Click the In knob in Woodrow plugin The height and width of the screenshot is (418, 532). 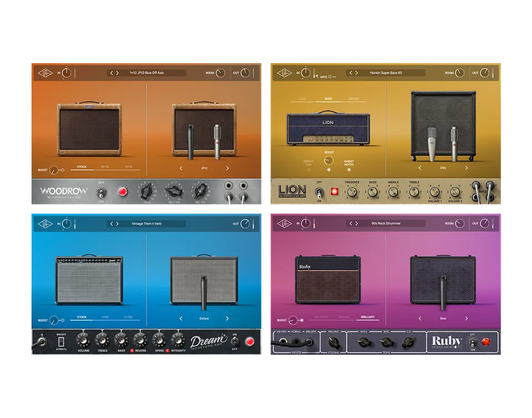click(x=66, y=73)
